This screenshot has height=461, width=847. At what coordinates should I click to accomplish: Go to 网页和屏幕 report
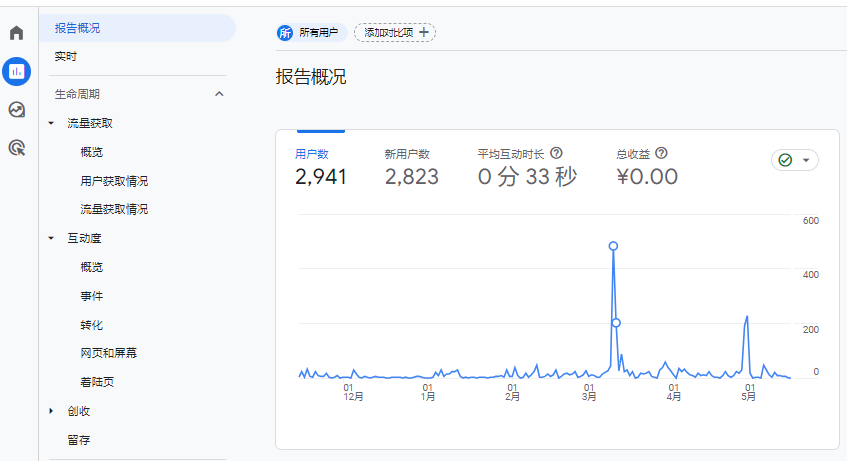point(109,353)
